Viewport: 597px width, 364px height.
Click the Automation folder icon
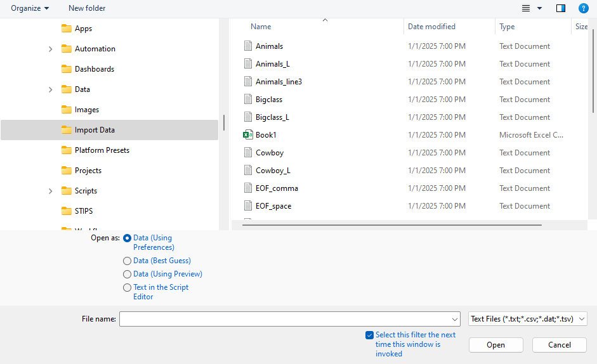(x=66, y=49)
